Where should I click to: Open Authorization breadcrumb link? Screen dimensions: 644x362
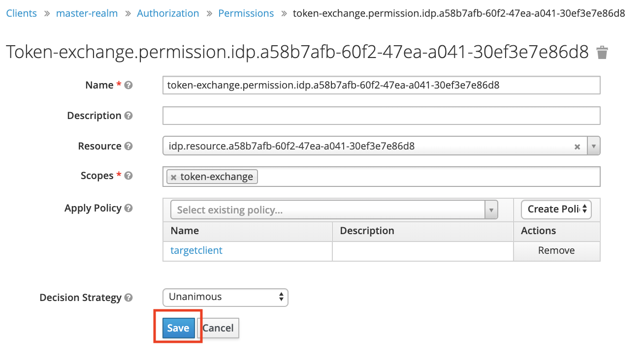point(168,13)
